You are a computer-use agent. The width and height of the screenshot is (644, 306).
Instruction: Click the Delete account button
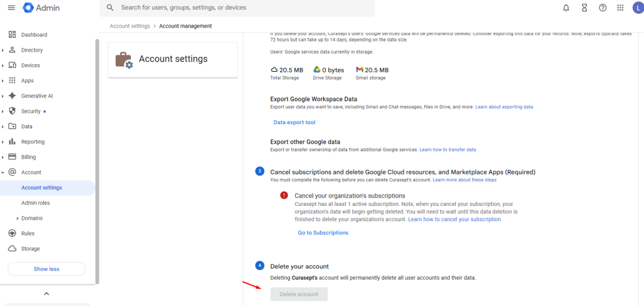(299, 294)
